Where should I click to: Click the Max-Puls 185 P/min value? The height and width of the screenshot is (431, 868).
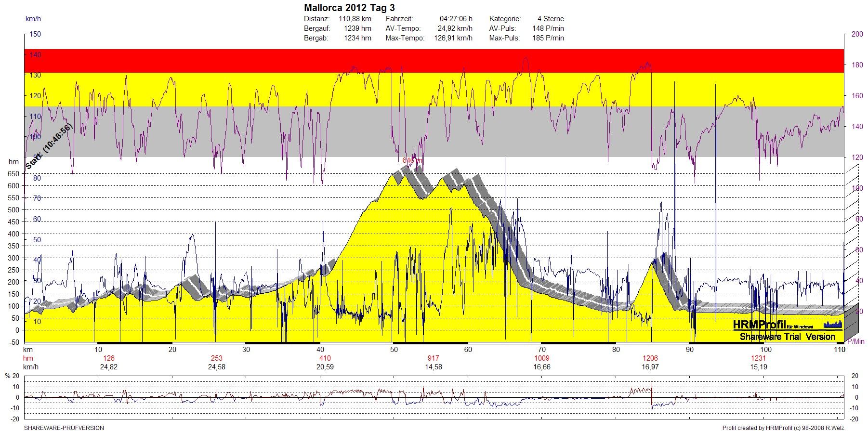point(548,38)
